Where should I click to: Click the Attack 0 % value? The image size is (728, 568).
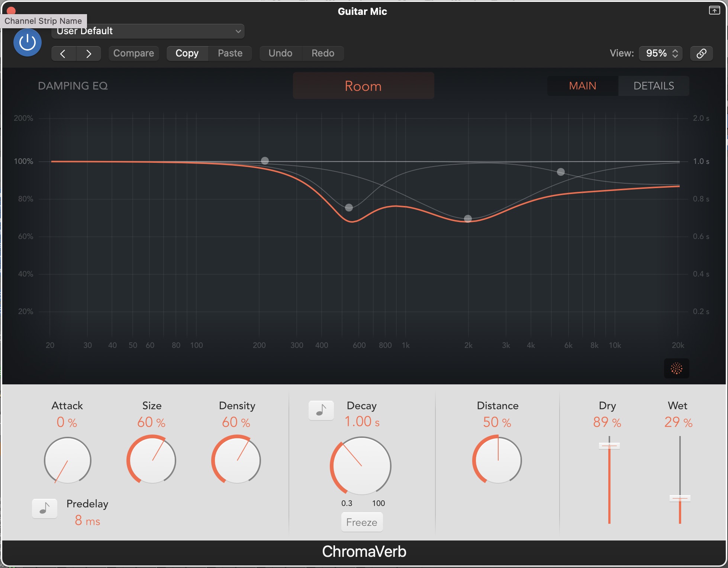67,423
